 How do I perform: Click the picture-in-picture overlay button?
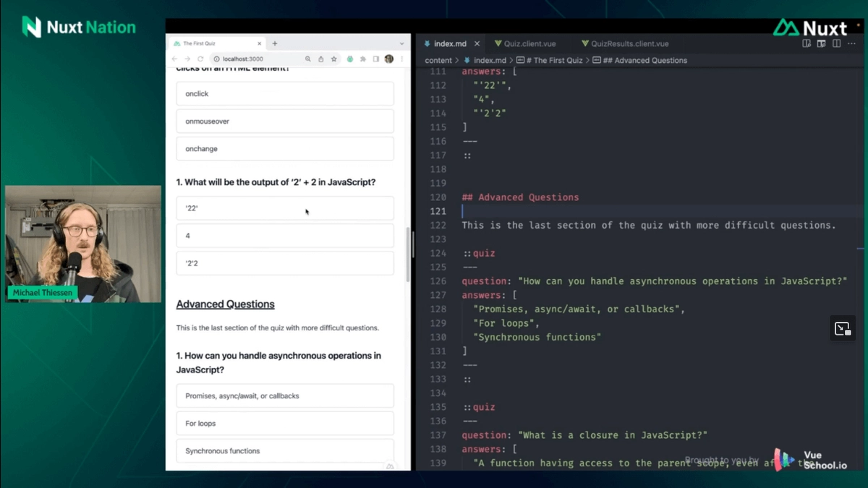click(842, 329)
